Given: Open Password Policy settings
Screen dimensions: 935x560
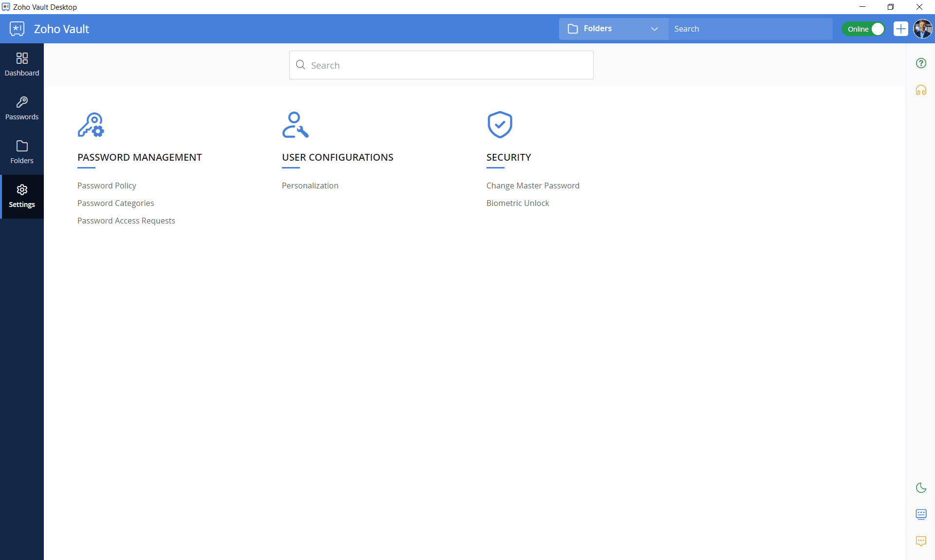Looking at the screenshot, I should tap(107, 186).
